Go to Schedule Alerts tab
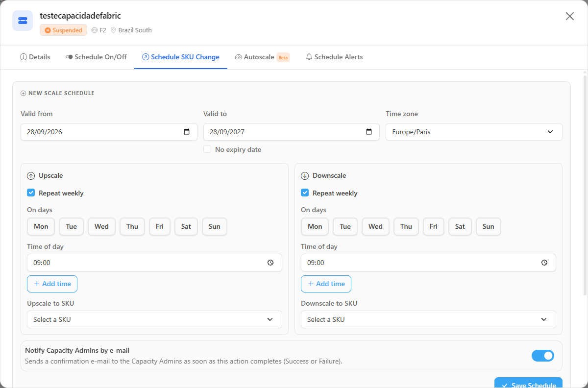Screen dimensions: 588x388 [x=334, y=57]
